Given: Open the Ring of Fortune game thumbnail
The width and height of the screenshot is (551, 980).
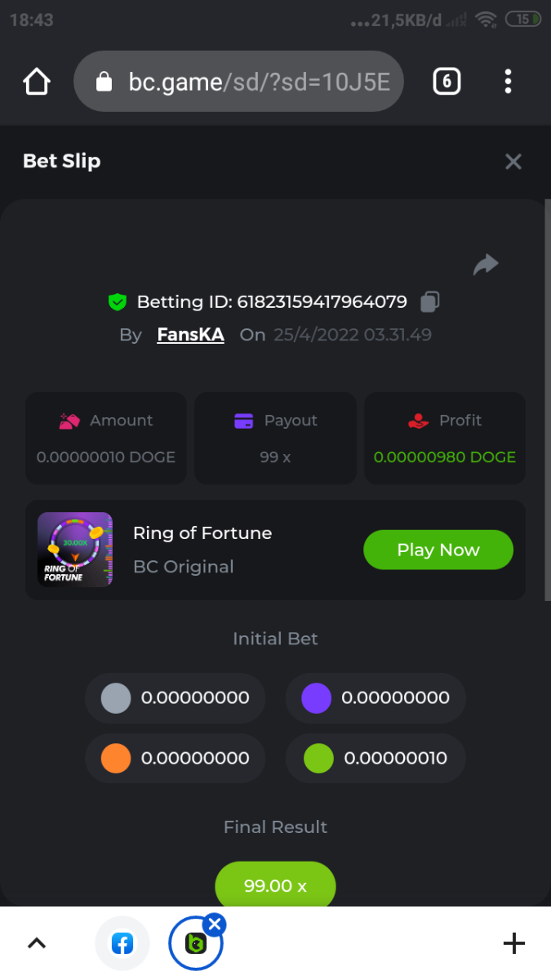Looking at the screenshot, I should (75, 550).
